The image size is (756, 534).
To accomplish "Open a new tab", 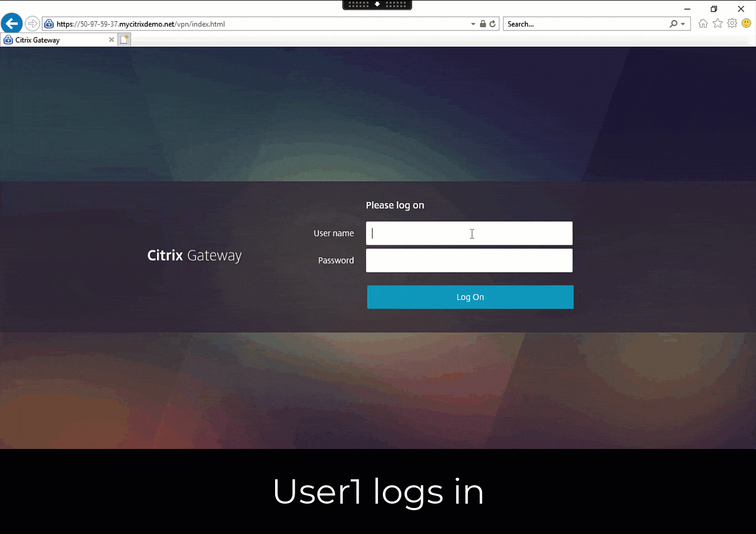I will click(x=125, y=40).
